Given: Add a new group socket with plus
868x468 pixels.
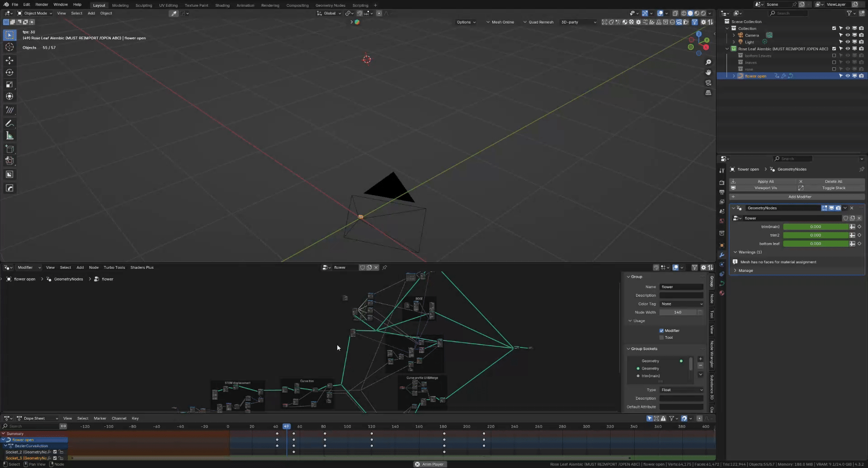Looking at the screenshot, I should coord(700,359).
